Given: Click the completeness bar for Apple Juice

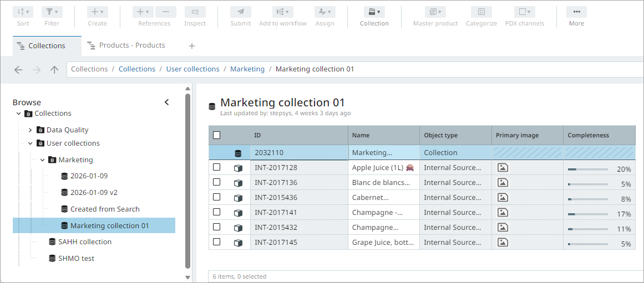Looking at the screenshot, I should click(587, 169).
